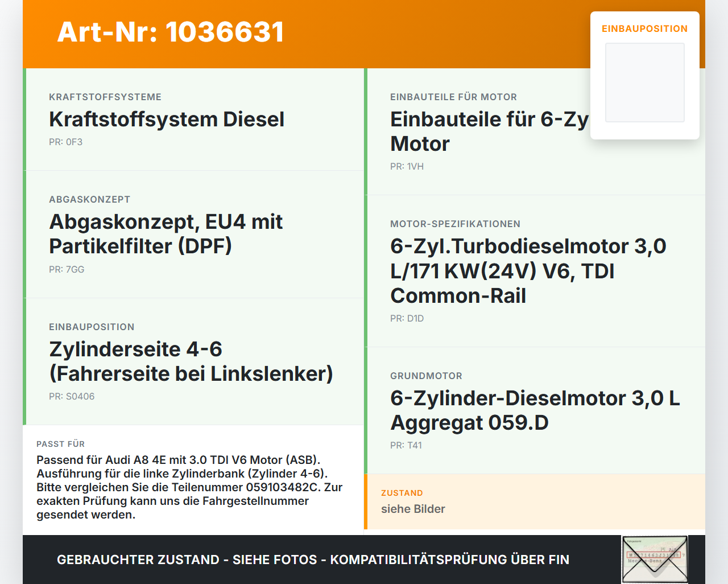
Task: Open the empty Einbauposition image placeholder
Action: coord(645,83)
